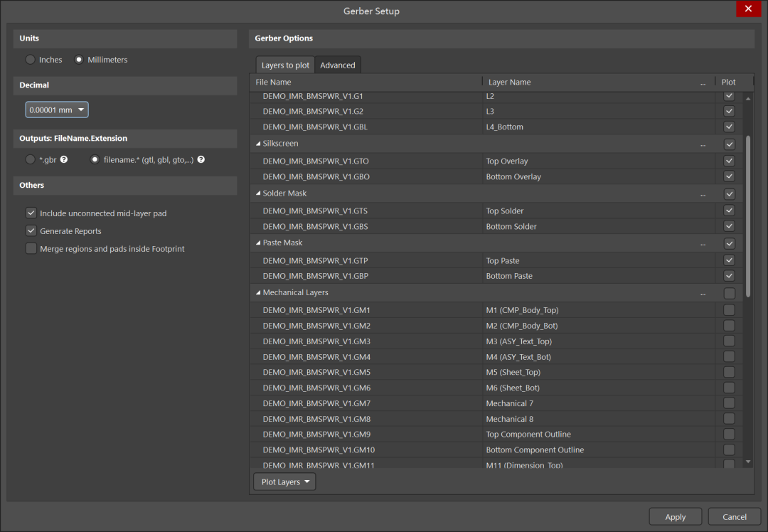The image size is (768, 532).
Task: Collapse the Silkscreen group
Action: (258, 144)
